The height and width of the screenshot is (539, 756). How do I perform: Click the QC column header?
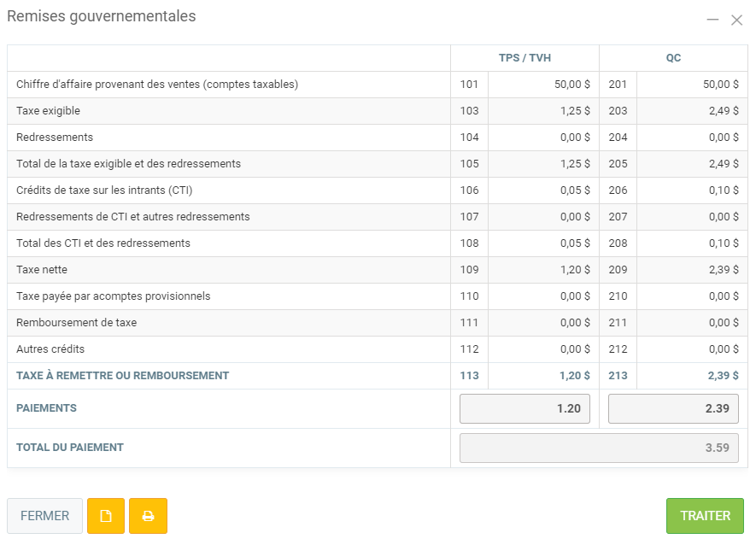click(673, 58)
